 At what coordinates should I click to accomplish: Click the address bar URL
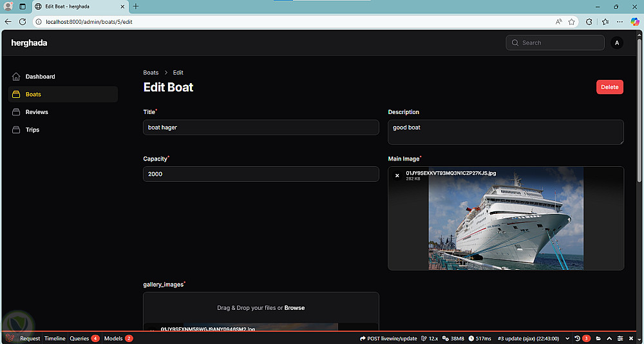point(89,22)
